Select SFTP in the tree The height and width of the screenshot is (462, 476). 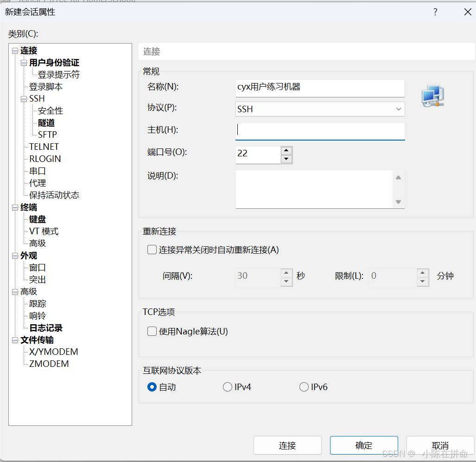47,135
